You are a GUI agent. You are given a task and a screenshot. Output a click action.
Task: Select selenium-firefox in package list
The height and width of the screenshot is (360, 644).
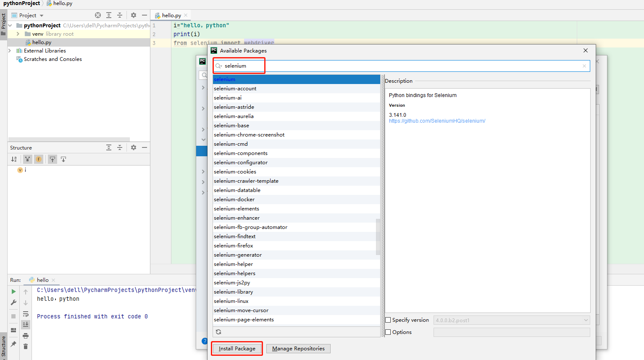click(296, 246)
